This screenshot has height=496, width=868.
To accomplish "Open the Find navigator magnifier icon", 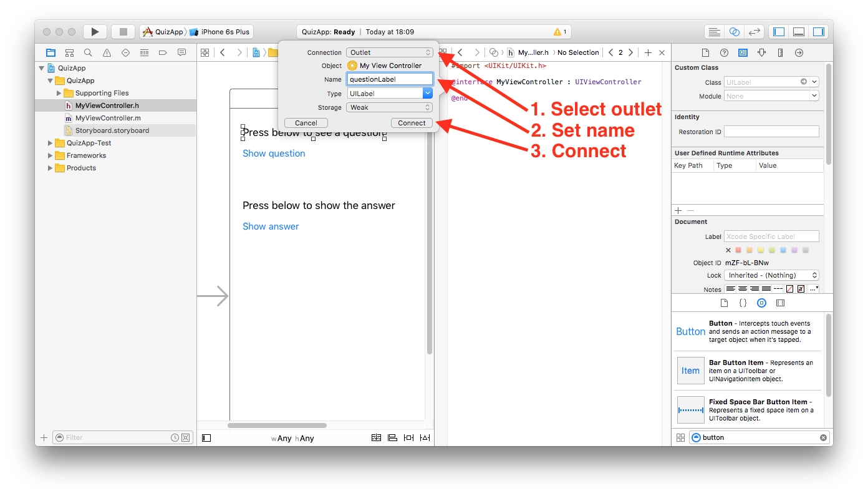I will click(88, 53).
